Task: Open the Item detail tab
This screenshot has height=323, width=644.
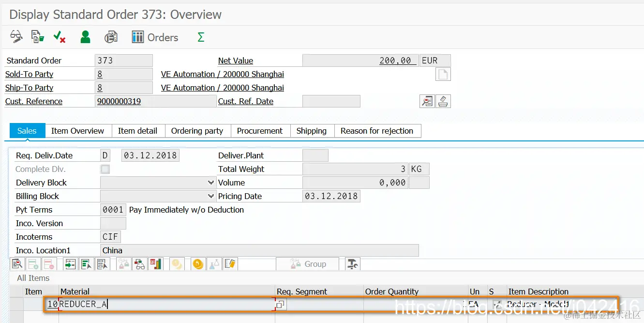Action: (137, 131)
